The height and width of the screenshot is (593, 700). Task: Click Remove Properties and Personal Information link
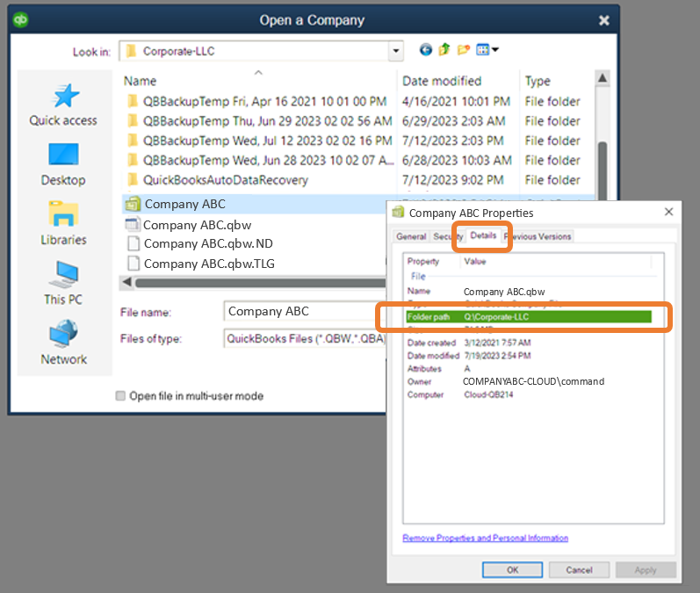coord(486,538)
